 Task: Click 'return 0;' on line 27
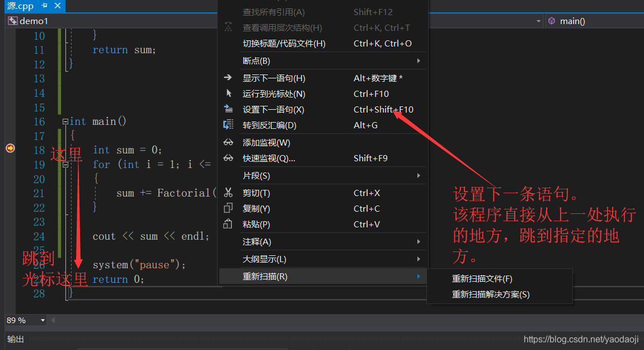pos(118,279)
